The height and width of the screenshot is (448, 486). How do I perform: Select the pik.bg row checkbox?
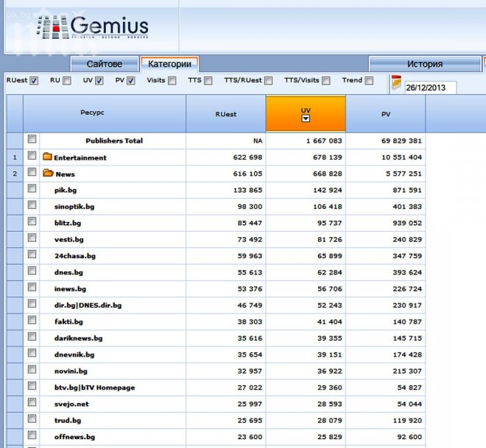coord(32,189)
